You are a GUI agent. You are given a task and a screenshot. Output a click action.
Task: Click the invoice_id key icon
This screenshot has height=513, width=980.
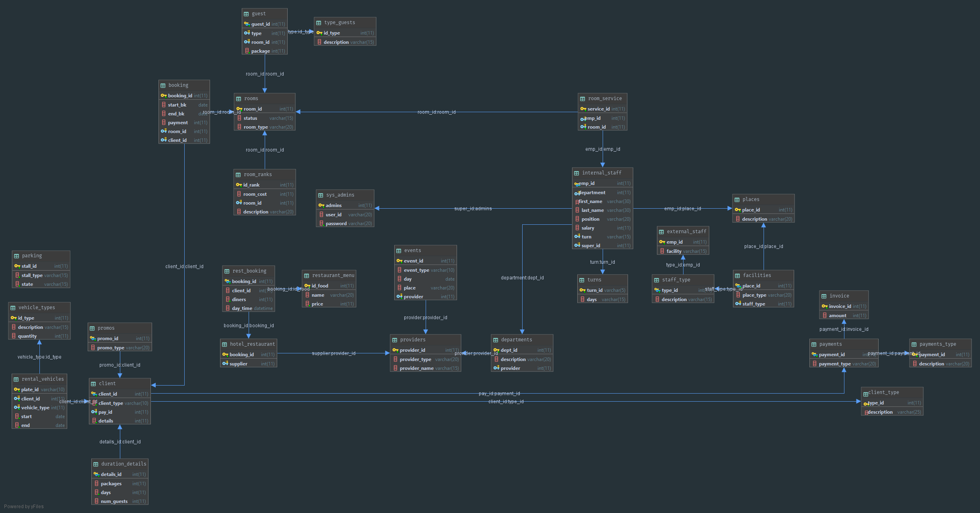point(824,306)
